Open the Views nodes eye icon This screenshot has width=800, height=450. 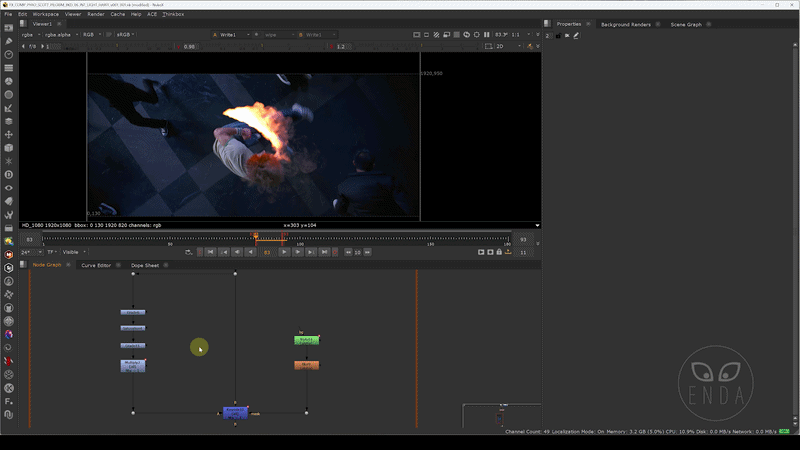9,188
